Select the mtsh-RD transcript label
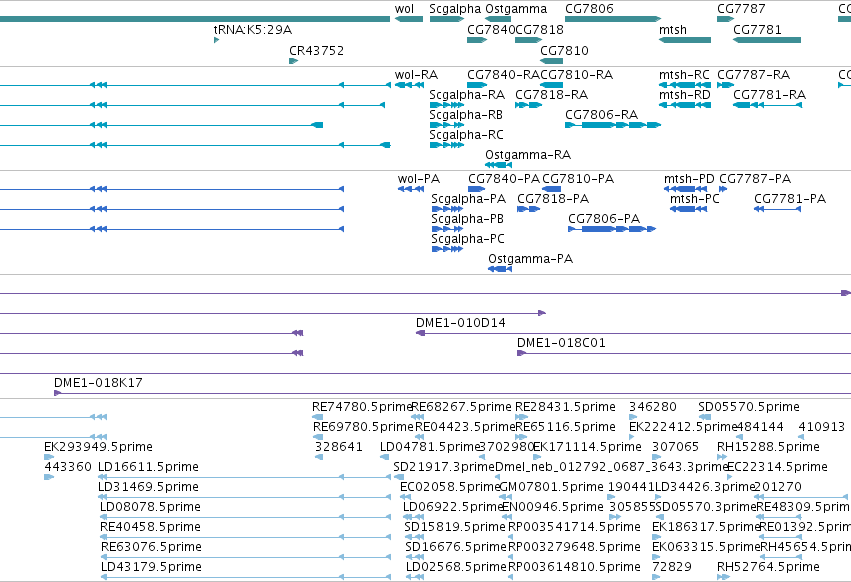 tap(684, 95)
